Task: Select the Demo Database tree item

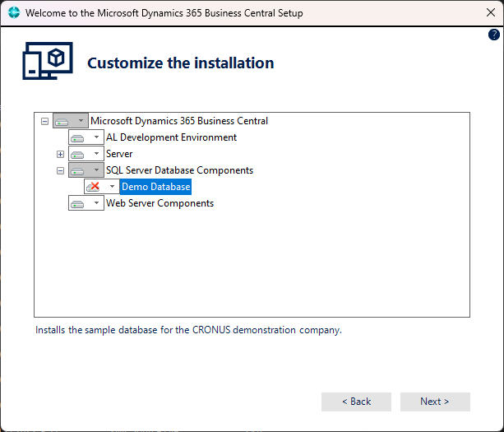Action: pyautogui.click(x=156, y=187)
